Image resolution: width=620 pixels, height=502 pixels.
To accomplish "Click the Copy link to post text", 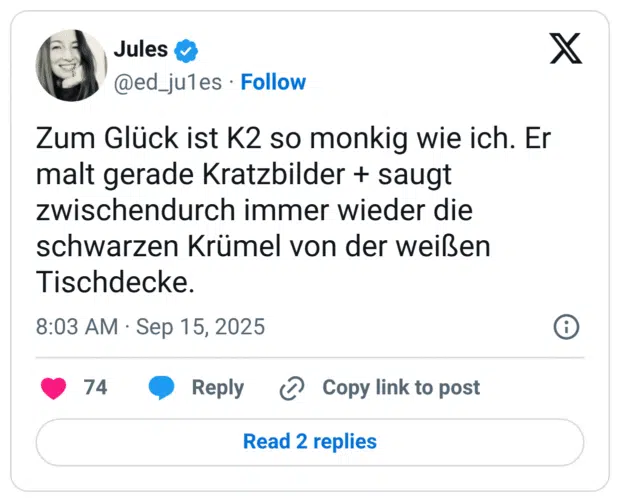I will click(x=400, y=388).
